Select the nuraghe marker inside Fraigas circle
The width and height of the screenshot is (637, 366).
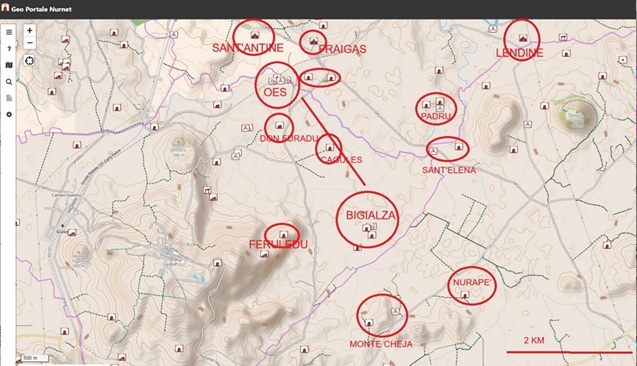point(313,41)
